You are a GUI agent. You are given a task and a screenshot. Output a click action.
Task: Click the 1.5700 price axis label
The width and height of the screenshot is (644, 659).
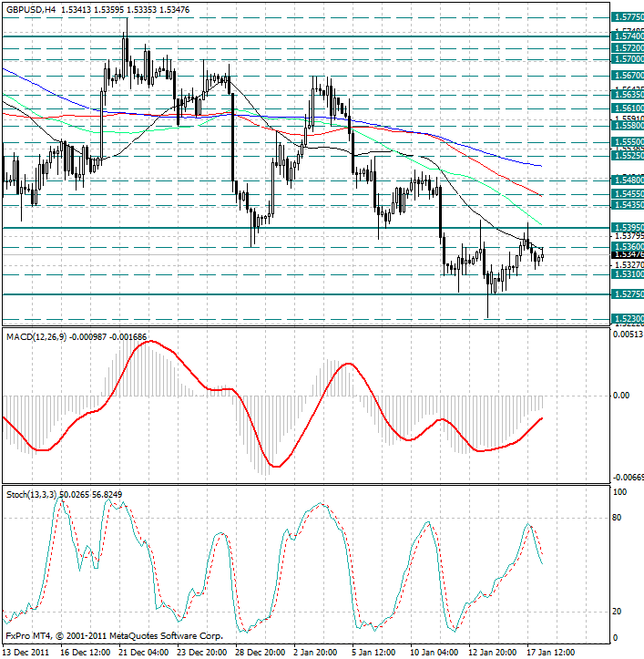tap(628, 59)
